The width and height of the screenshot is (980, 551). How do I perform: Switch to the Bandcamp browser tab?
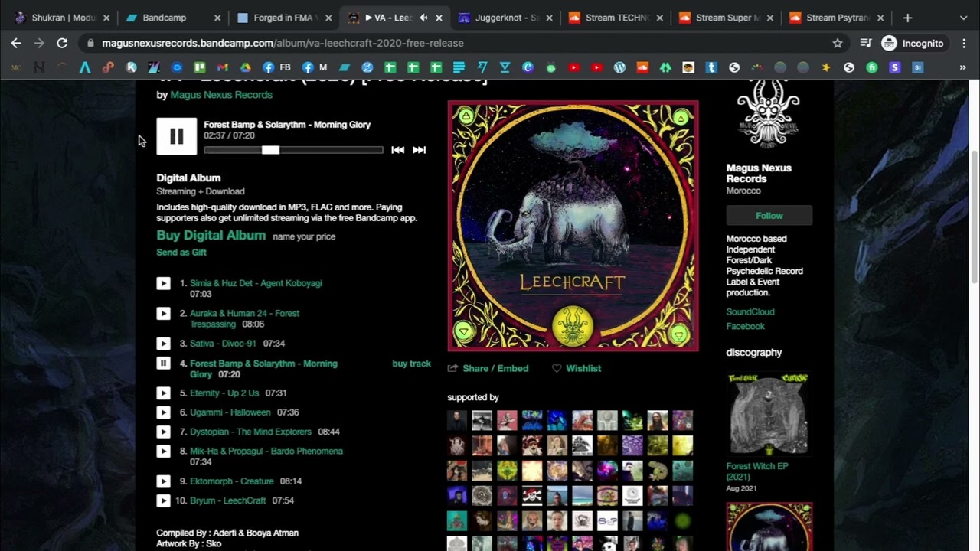tap(174, 18)
